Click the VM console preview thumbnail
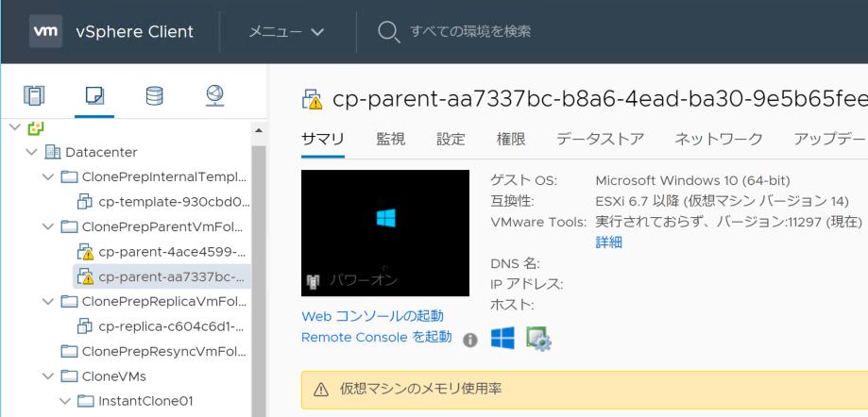The height and width of the screenshot is (417, 868). 385,233
